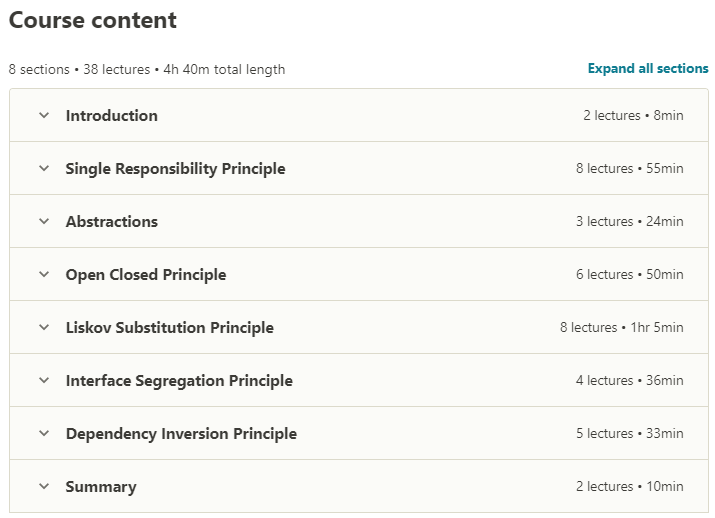
Task: Expand the Summary section chevron
Action: pyautogui.click(x=44, y=486)
